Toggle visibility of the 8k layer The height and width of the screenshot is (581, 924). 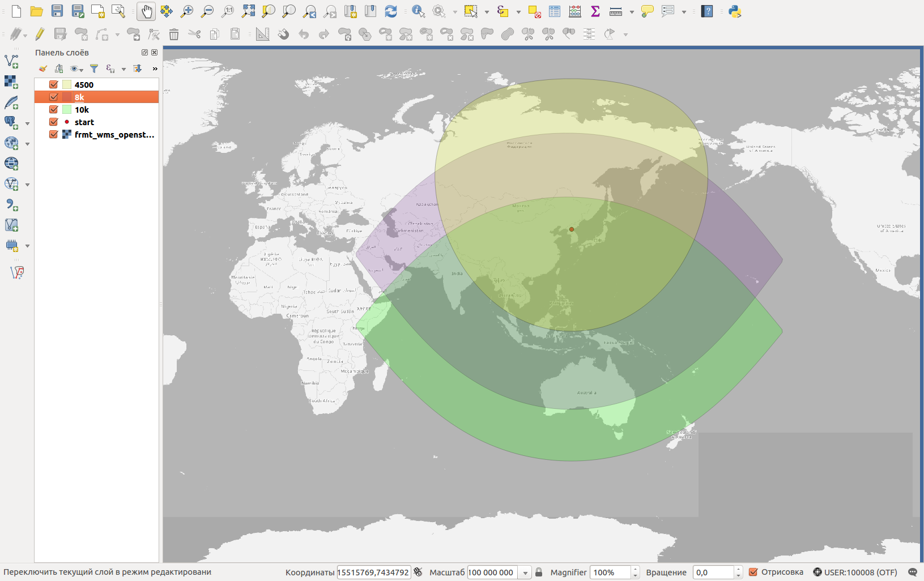tap(54, 97)
